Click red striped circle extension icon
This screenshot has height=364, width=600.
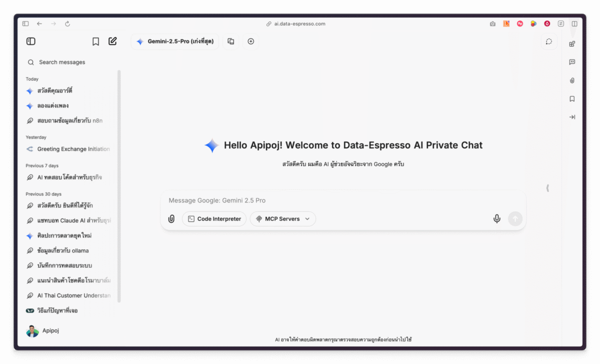coord(520,23)
